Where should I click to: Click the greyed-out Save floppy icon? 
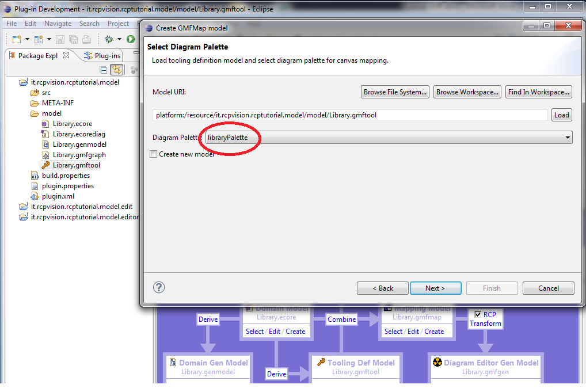[x=60, y=39]
